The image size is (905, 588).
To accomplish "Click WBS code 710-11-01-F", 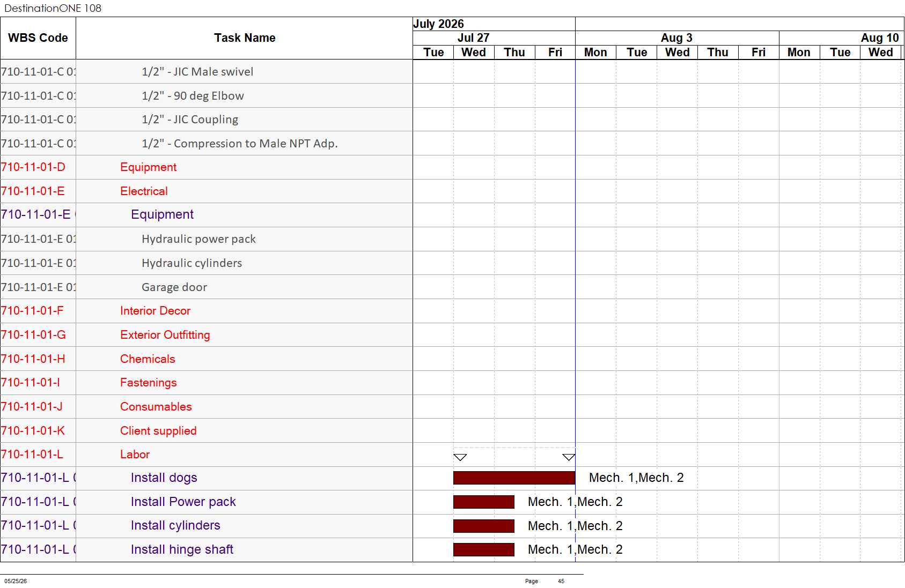I will click(32, 311).
